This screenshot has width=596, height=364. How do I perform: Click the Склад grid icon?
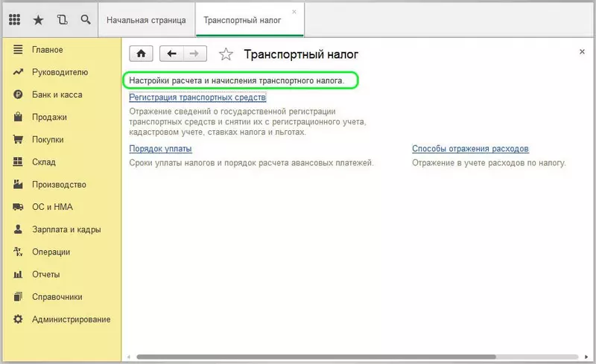(x=18, y=162)
